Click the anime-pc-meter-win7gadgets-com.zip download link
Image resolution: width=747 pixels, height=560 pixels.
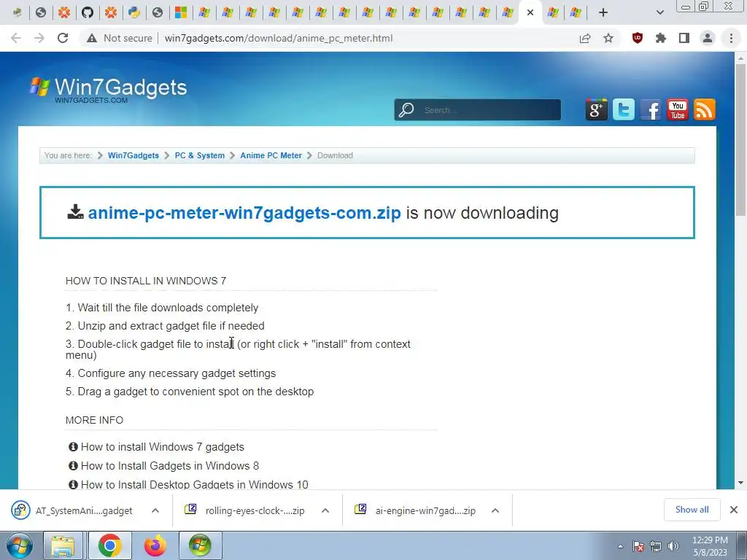tap(244, 213)
